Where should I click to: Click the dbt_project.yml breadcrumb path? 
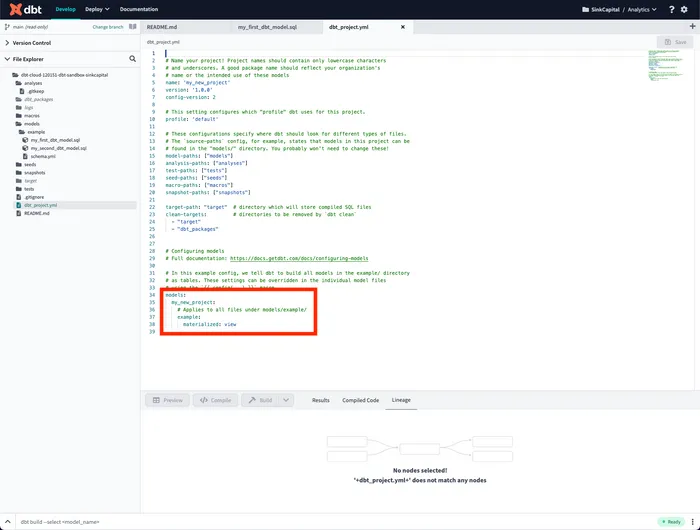pos(163,42)
